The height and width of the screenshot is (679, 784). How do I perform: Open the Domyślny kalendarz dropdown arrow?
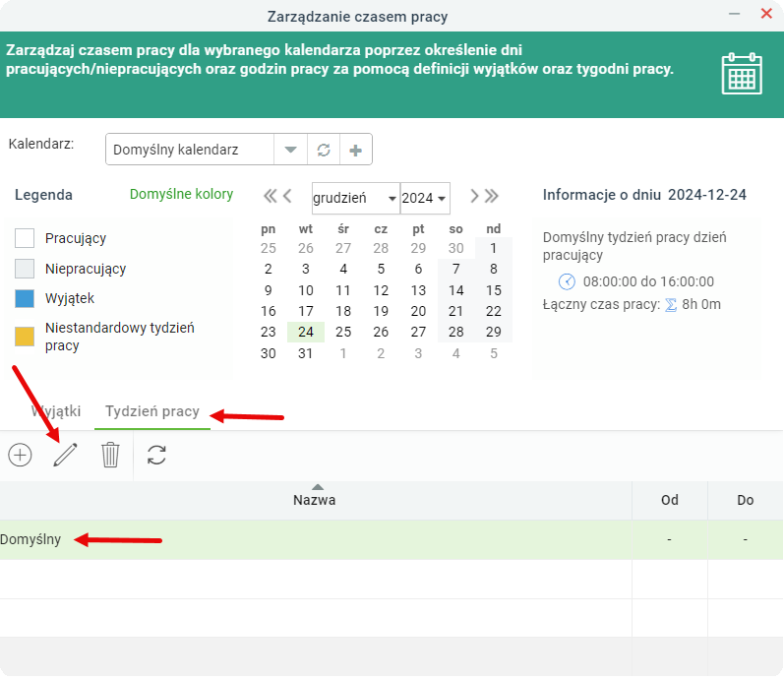coord(290,150)
